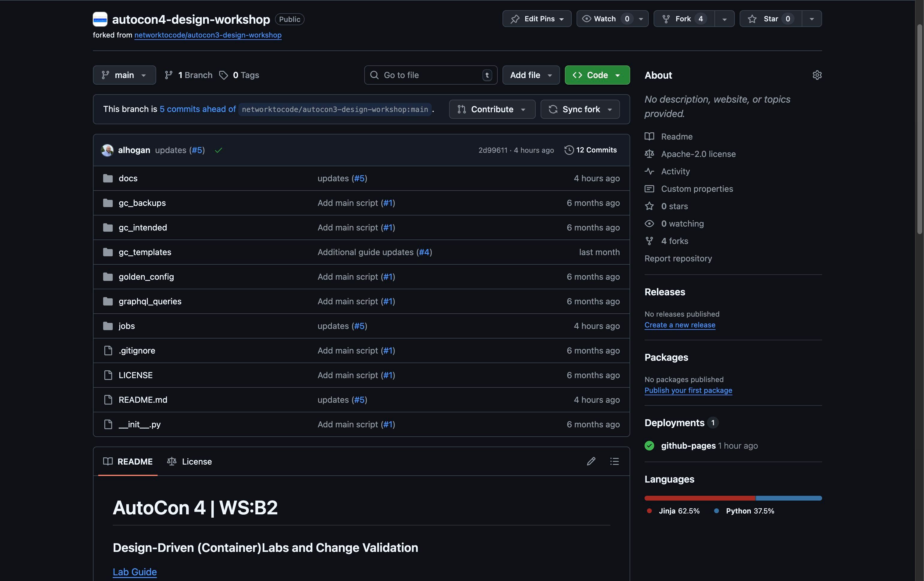The image size is (924, 581).
Task: Open the README outline list icon
Action: [614, 461]
